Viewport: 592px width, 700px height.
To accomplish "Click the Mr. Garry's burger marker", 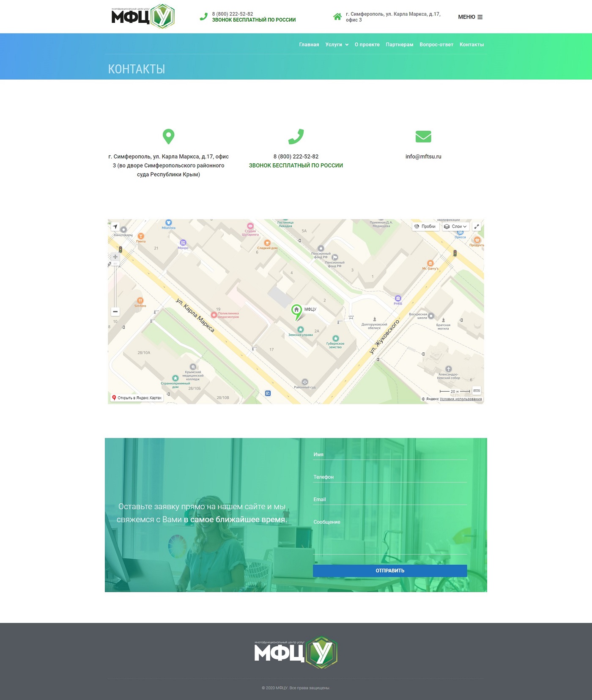I will point(430,263).
